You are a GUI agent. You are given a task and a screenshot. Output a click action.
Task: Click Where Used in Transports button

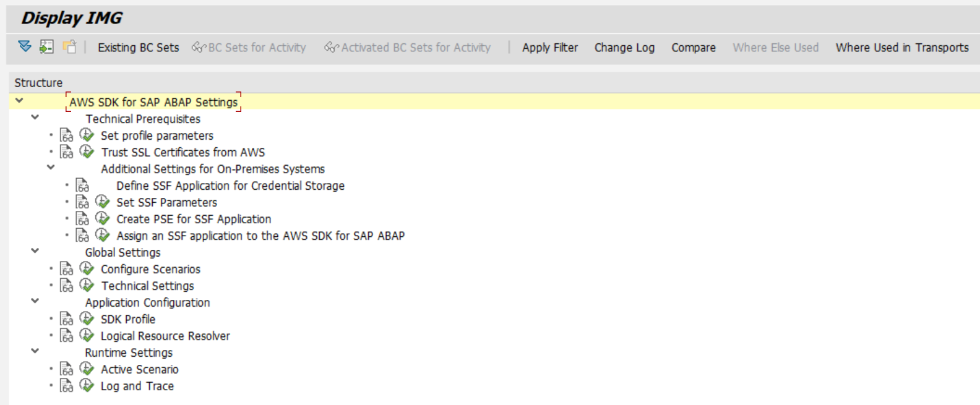(x=902, y=48)
